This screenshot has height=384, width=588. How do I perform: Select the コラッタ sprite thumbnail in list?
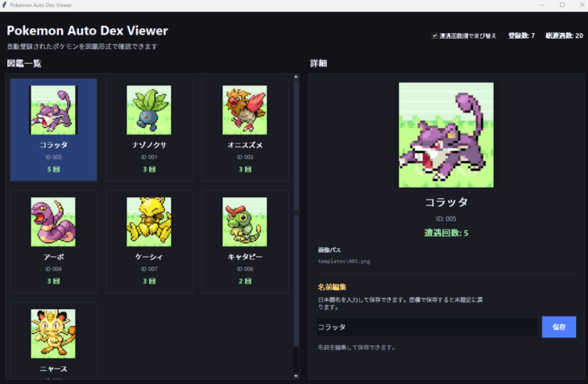(x=53, y=109)
